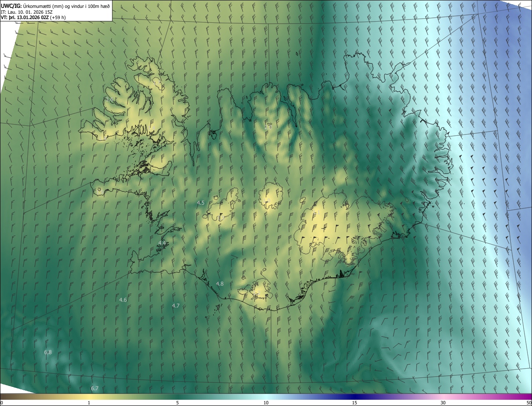Select the 3.6 value over the Westfjords
Viewport: 532px width, 406px height.
[x=109, y=100]
